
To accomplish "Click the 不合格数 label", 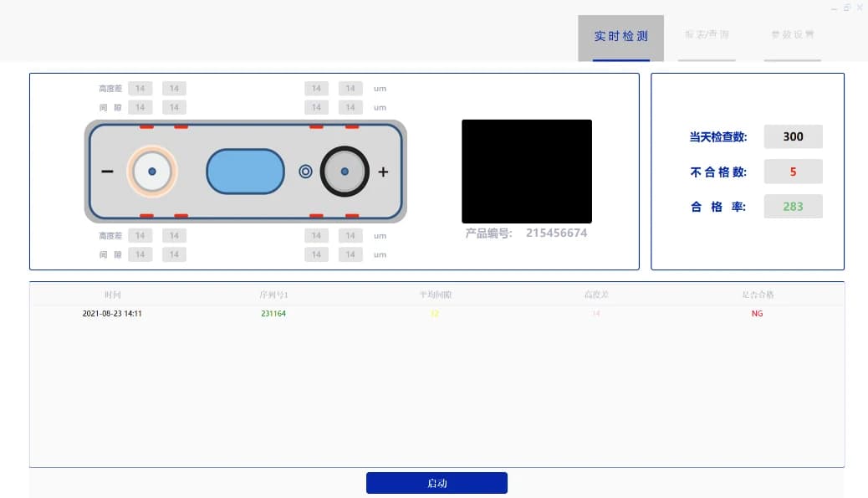I will (x=718, y=172).
